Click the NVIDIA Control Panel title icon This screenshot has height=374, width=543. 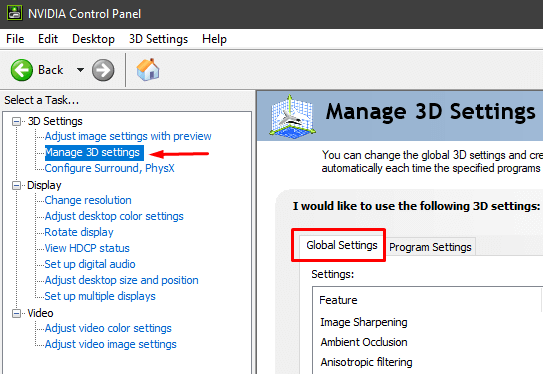(x=15, y=13)
